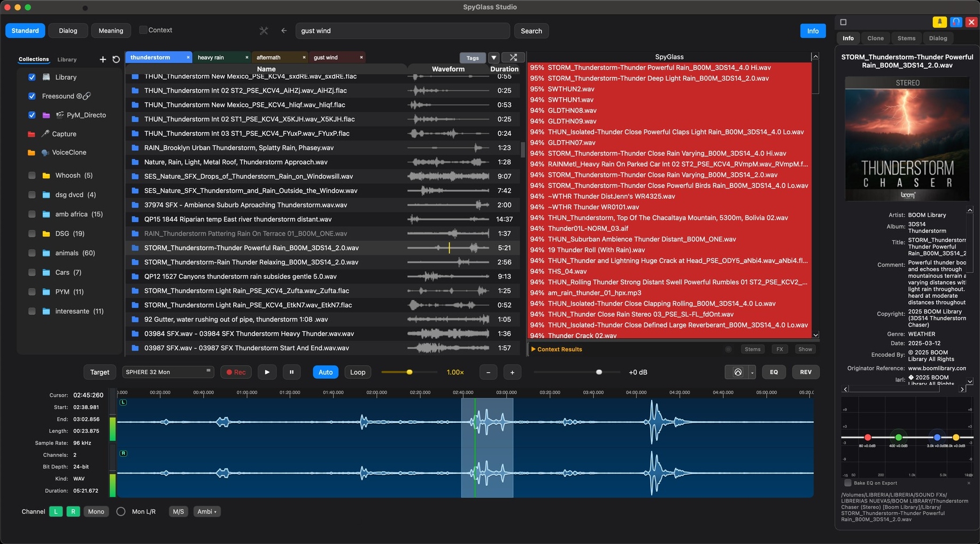Viewport: 980px width, 544px height.
Task: Open the Ambi dropdown
Action: (207, 511)
